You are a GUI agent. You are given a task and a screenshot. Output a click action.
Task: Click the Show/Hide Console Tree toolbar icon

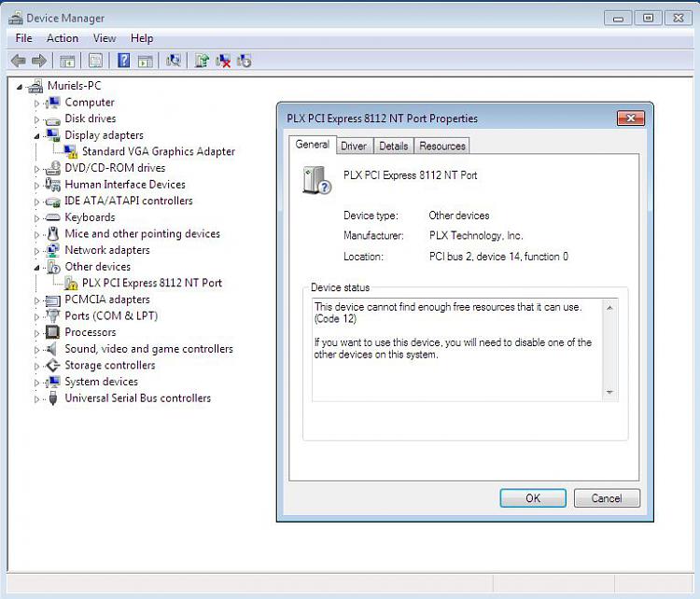coord(67,62)
